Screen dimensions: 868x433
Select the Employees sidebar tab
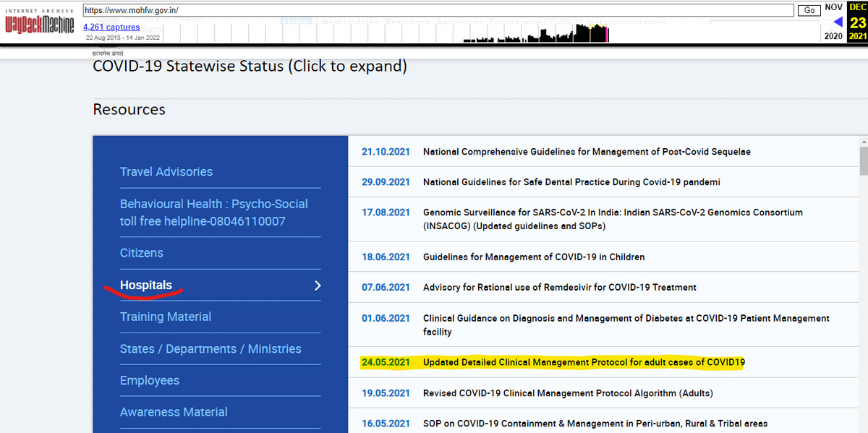(150, 380)
